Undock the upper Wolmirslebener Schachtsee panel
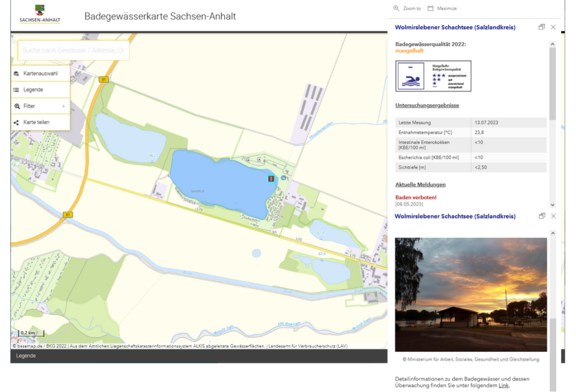 click(541, 27)
